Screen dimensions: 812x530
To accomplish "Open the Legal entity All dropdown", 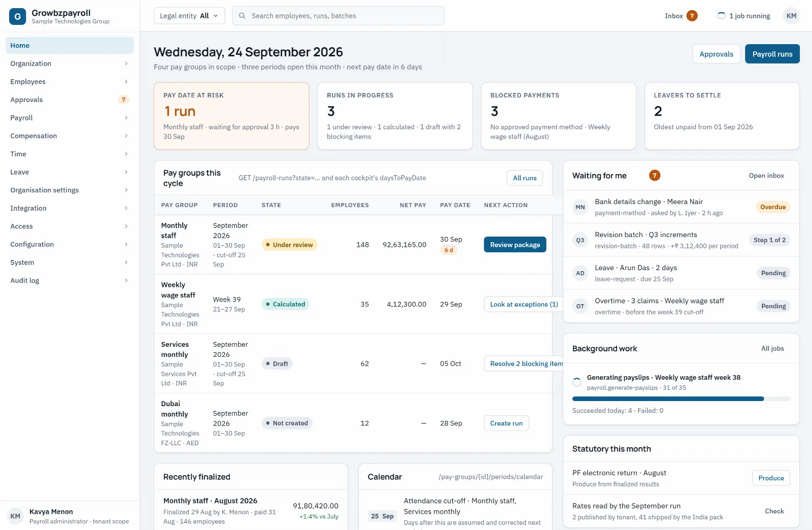I will (x=189, y=16).
